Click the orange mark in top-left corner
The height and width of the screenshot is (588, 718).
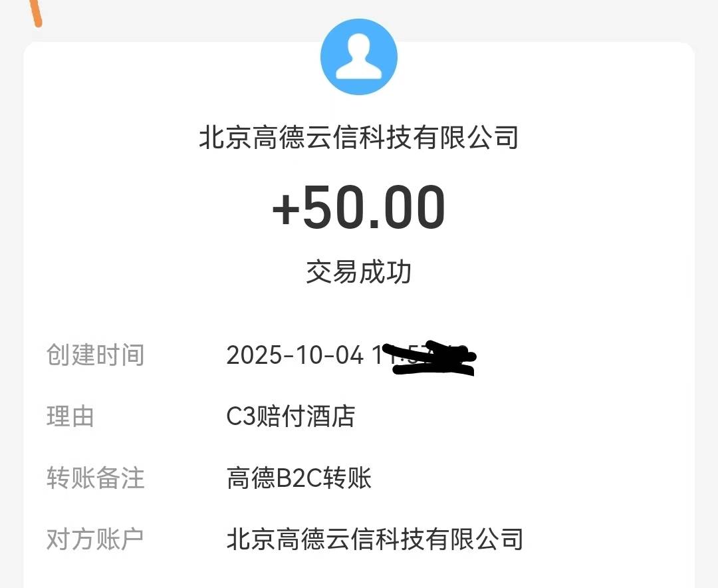[37, 13]
